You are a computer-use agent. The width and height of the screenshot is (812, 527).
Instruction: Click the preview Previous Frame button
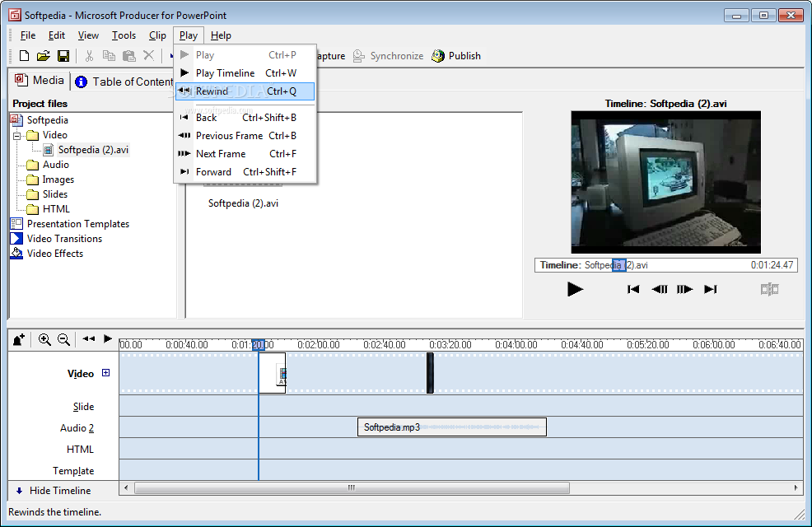659,289
